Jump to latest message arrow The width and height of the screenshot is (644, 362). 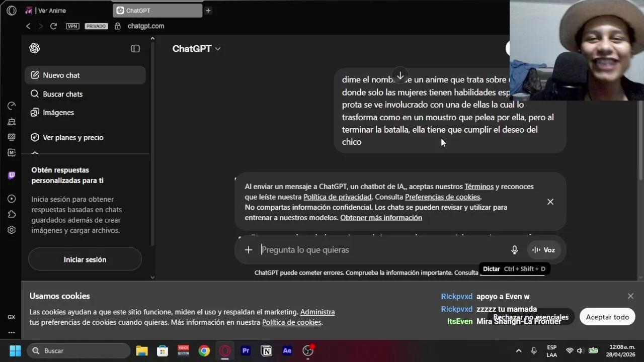coord(400,76)
